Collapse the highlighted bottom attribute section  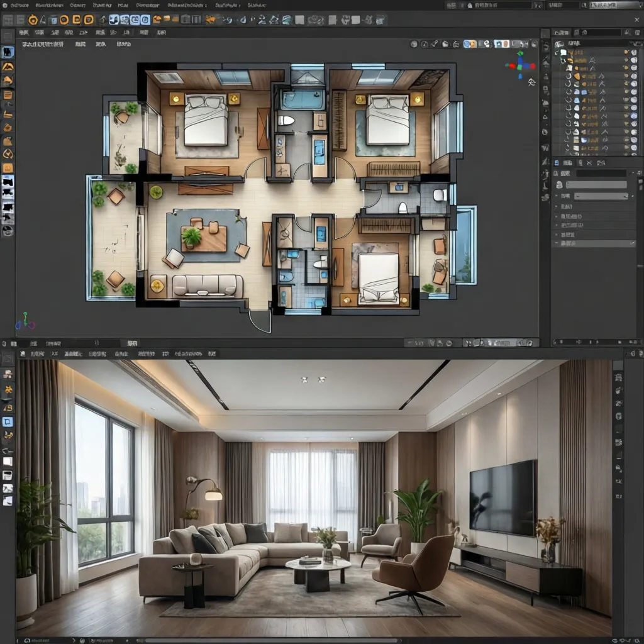(558, 243)
